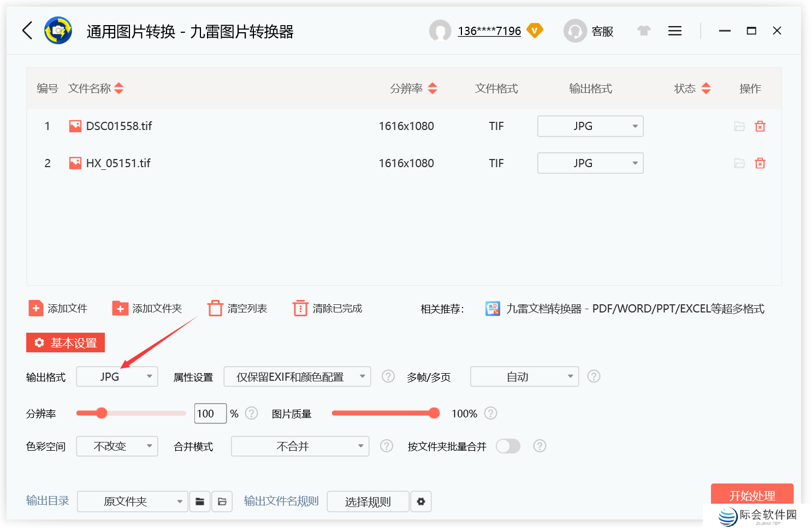Open DSC01558.tif location via its folder icon

point(740,126)
